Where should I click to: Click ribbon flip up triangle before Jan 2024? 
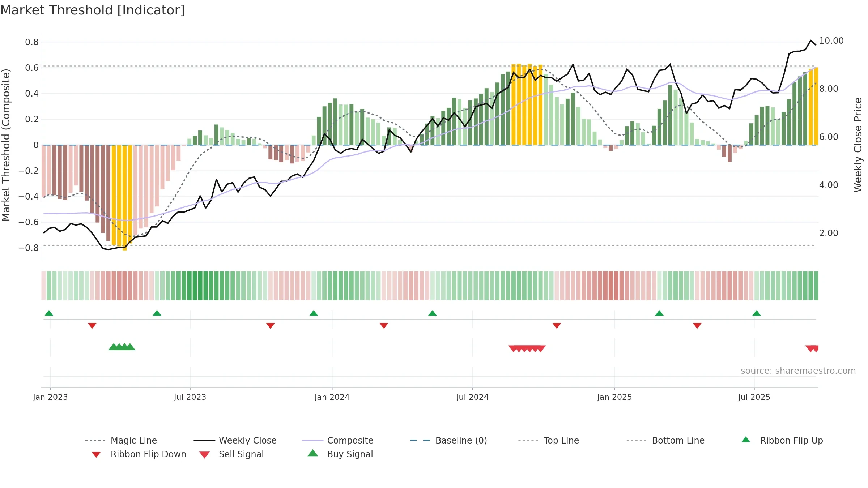tap(314, 313)
